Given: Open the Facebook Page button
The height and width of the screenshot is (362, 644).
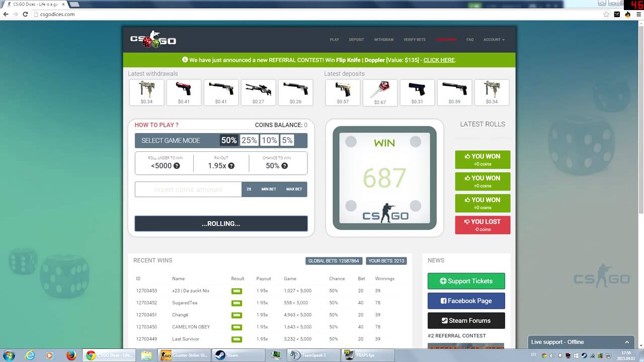Looking at the screenshot, I should 466,301.
